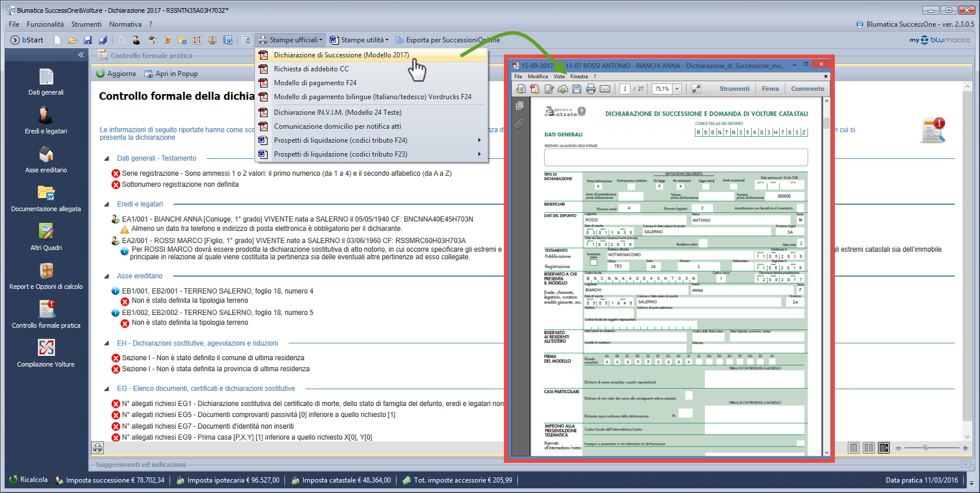980x493 pixels.
Task: Click the full-screen arrows icon in PDF viewer
Action: [696, 89]
